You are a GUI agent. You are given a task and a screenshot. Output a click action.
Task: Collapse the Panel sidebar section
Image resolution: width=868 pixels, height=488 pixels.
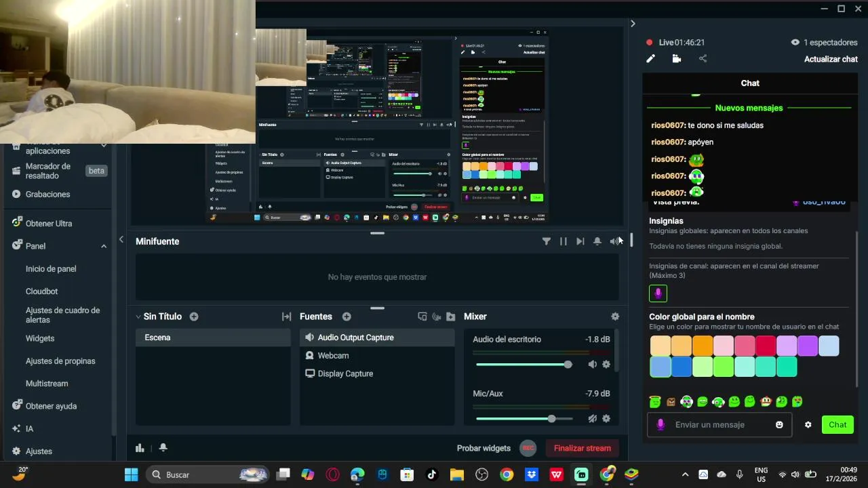(104, 246)
